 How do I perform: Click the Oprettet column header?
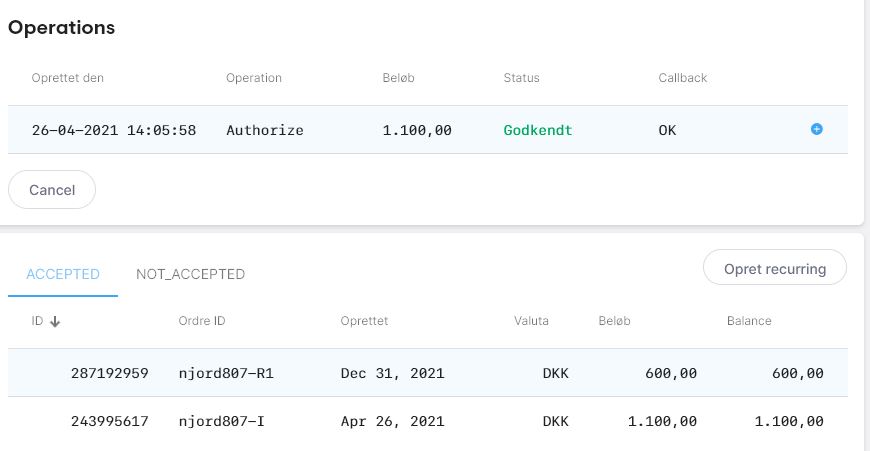(365, 321)
